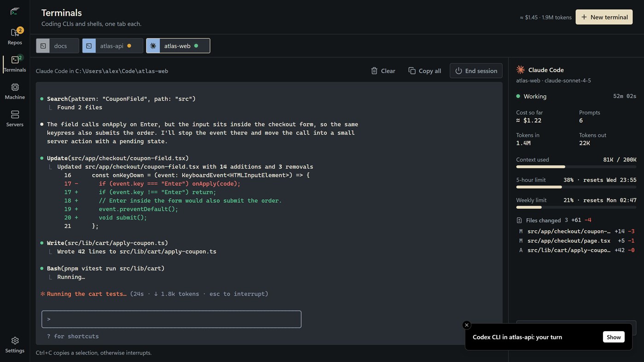
Task: Dismiss the Codex CLI notification
Action: pyautogui.click(x=466, y=325)
